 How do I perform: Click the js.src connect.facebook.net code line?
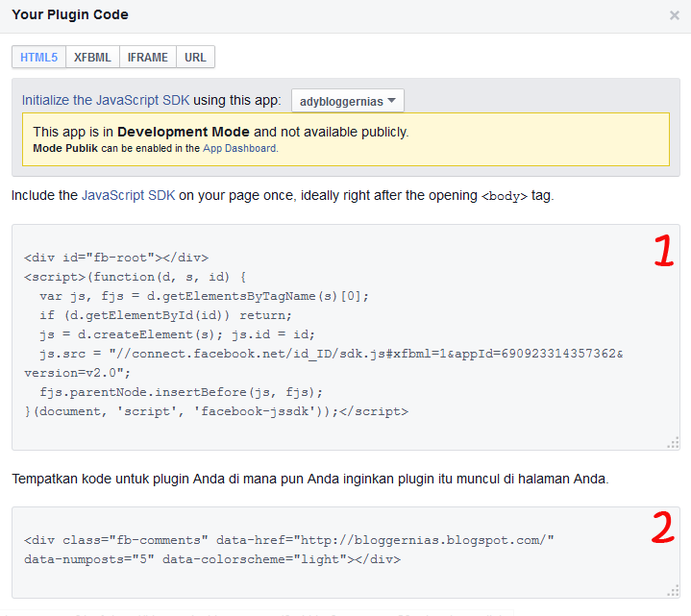click(x=332, y=354)
